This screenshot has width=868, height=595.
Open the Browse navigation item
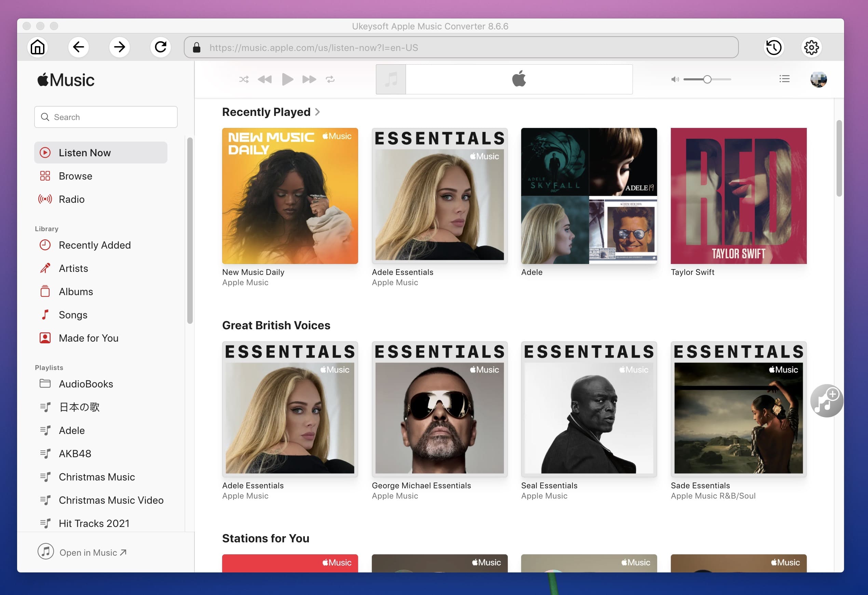click(x=75, y=175)
